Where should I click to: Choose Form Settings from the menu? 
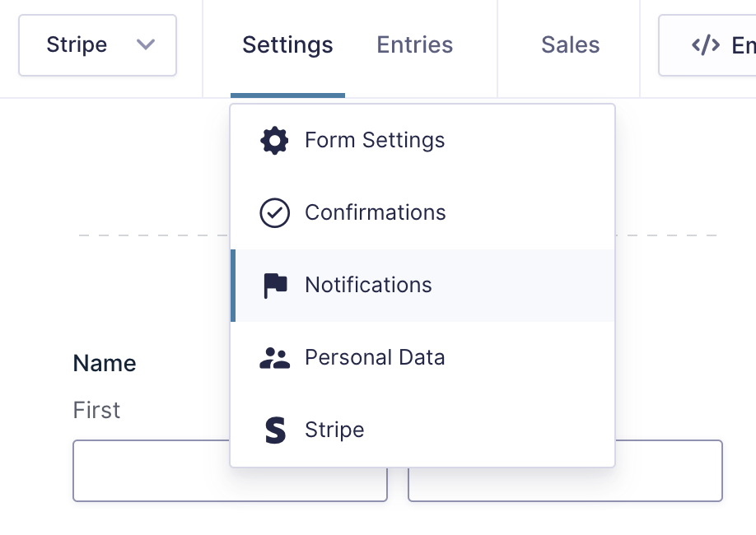422,140
